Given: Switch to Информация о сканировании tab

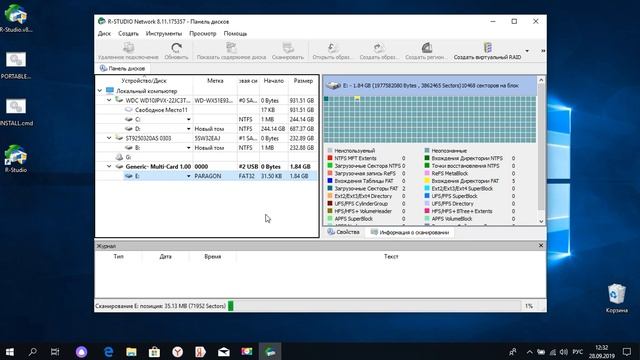Looking at the screenshot, I should pyautogui.click(x=409, y=232).
